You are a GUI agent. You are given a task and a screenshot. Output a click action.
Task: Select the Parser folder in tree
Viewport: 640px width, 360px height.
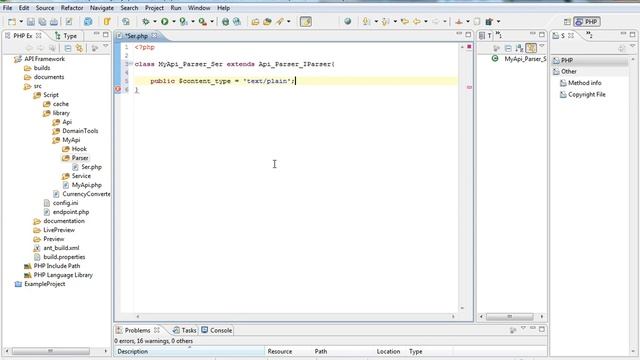click(x=75, y=158)
